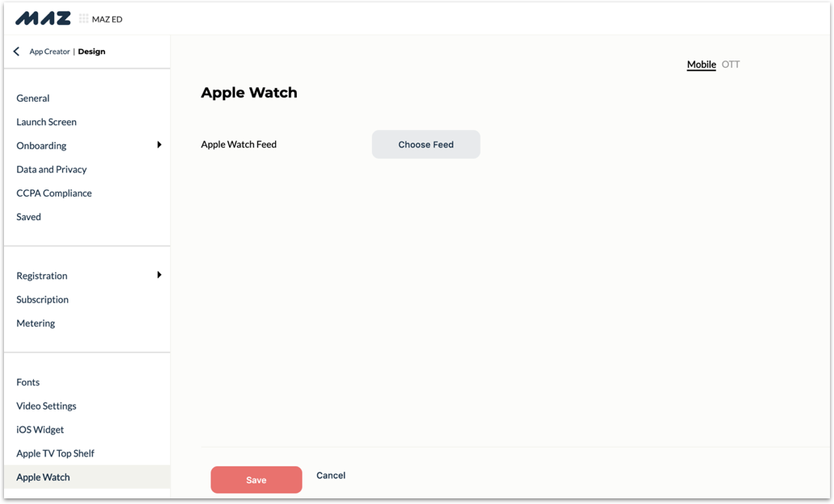Open CCPA Compliance settings

(x=54, y=193)
